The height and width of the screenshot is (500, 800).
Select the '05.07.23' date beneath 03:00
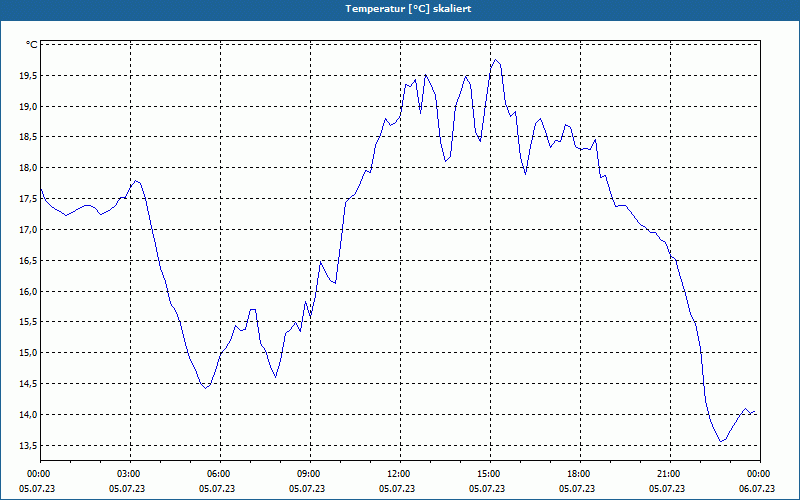coord(127,489)
